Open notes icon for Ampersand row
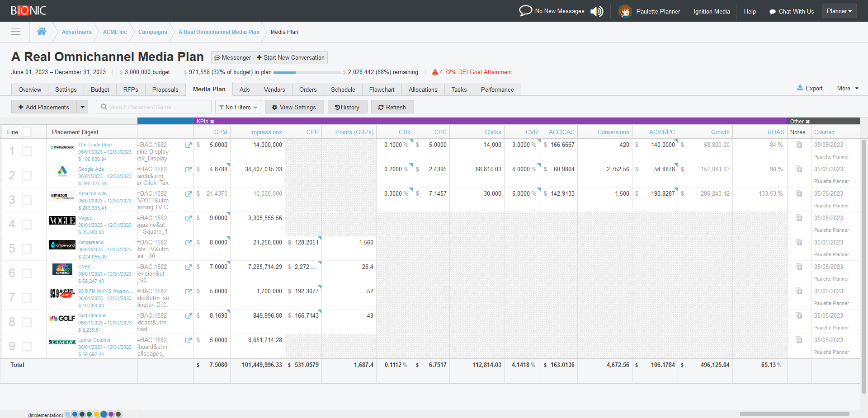 pyautogui.click(x=799, y=242)
